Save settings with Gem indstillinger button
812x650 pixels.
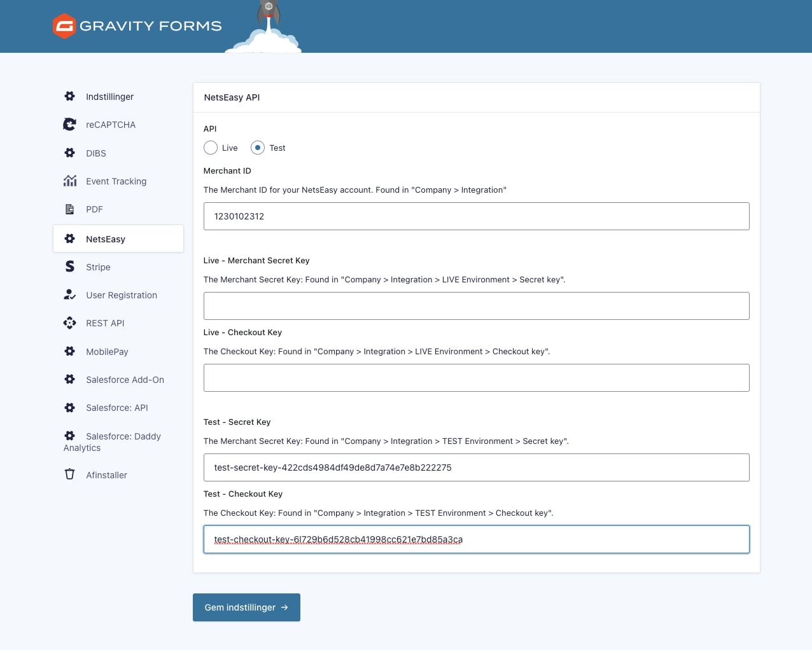click(x=246, y=607)
